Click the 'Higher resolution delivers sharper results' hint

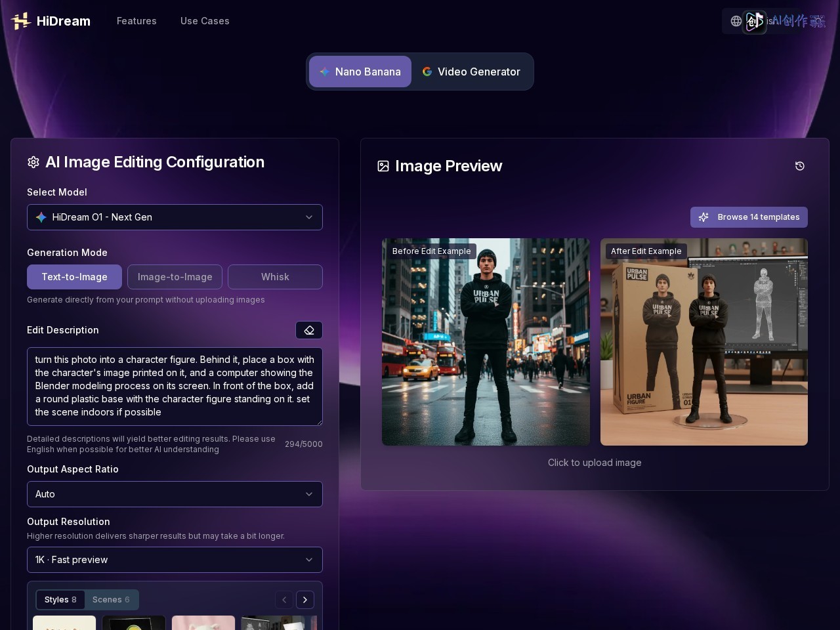coord(156,536)
